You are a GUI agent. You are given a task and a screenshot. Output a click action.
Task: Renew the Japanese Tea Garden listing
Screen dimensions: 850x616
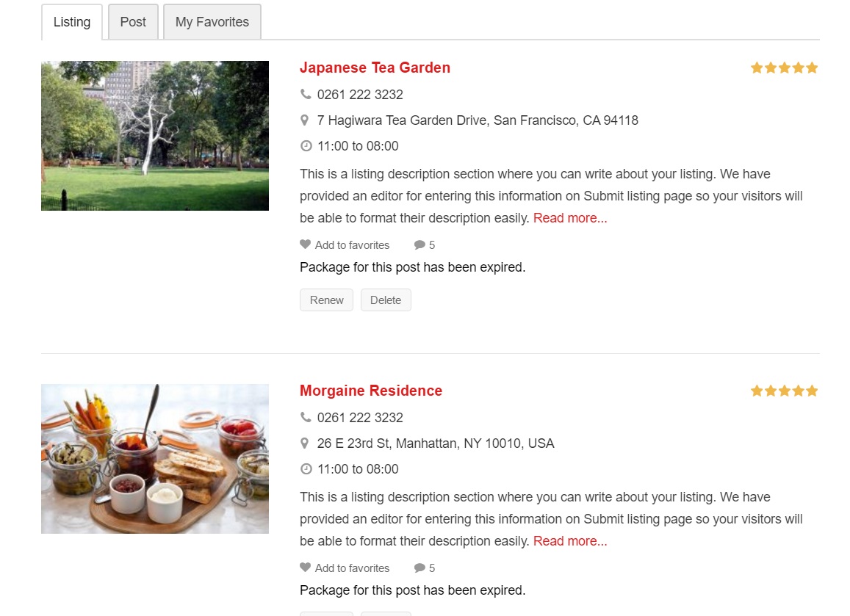[326, 300]
